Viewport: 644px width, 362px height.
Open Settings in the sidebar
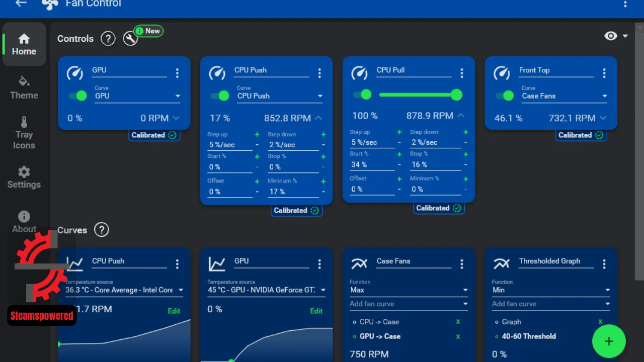pos(24,178)
